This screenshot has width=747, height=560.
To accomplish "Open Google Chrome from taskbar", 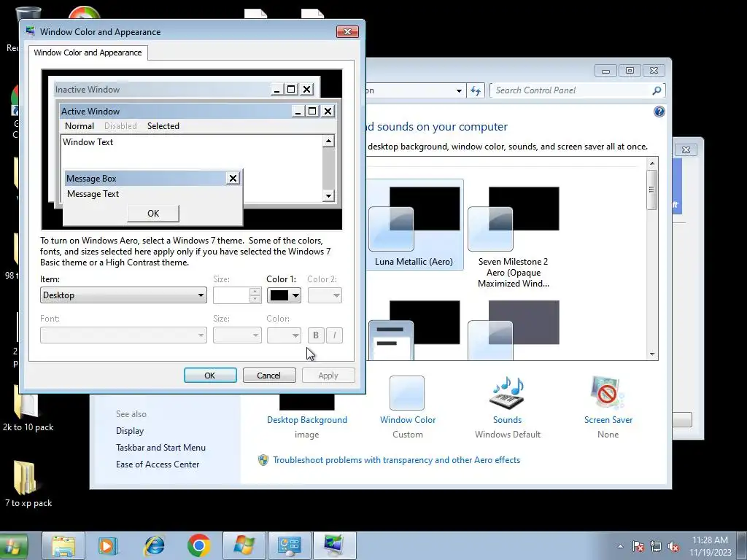I will click(x=199, y=546).
